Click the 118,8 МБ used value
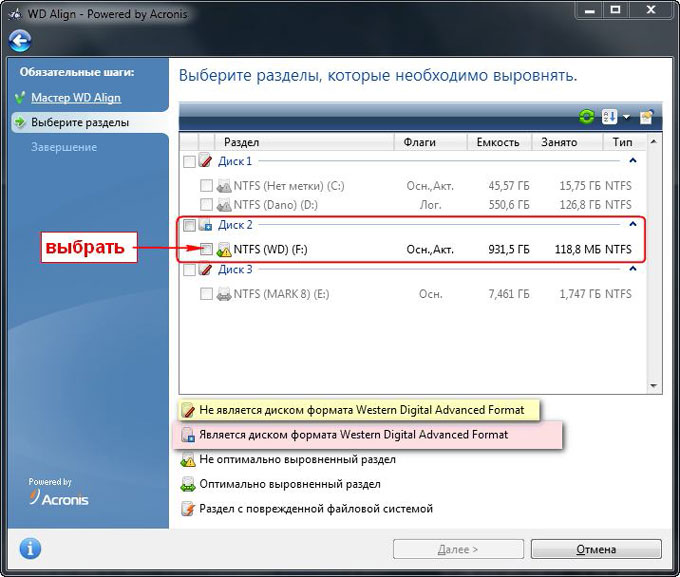The image size is (680, 577). click(x=578, y=249)
